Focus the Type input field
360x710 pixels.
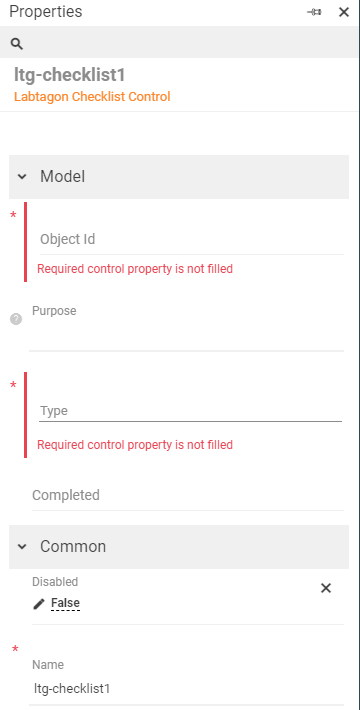(191, 411)
